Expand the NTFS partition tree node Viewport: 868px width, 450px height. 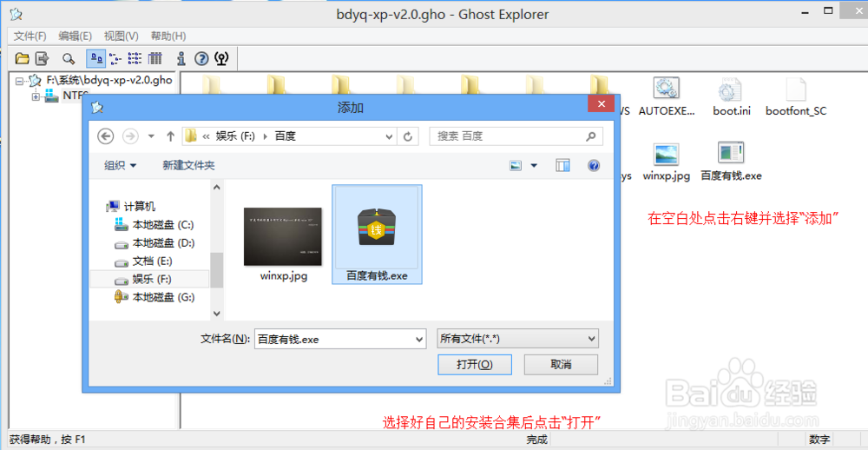coord(36,96)
